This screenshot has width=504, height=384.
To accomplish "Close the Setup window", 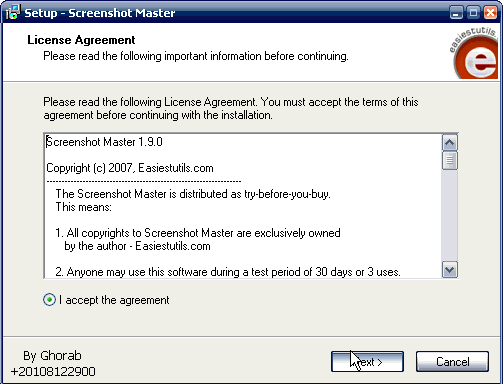I will click(490, 13).
